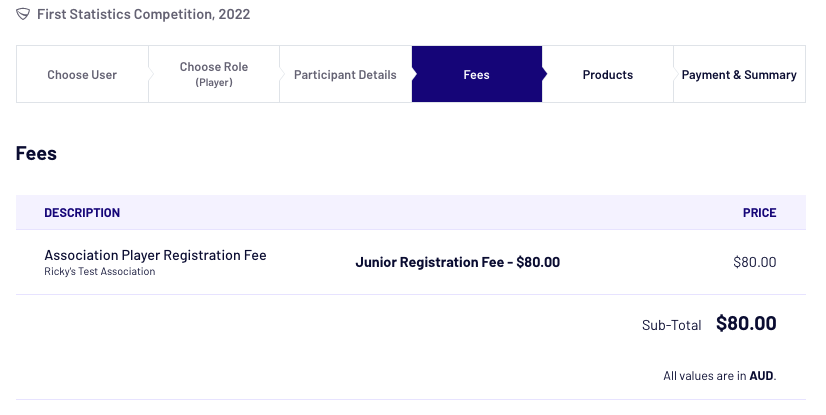Go back to the Choose User step

point(82,75)
